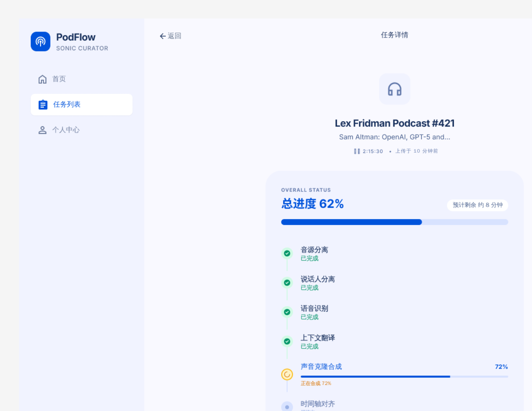
Task: Open the 首页 menu item
Action: coord(81,79)
